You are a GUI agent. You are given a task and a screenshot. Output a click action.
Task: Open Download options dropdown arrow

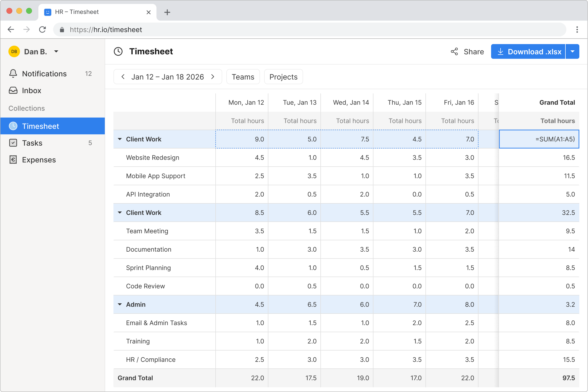[x=573, y=51]
